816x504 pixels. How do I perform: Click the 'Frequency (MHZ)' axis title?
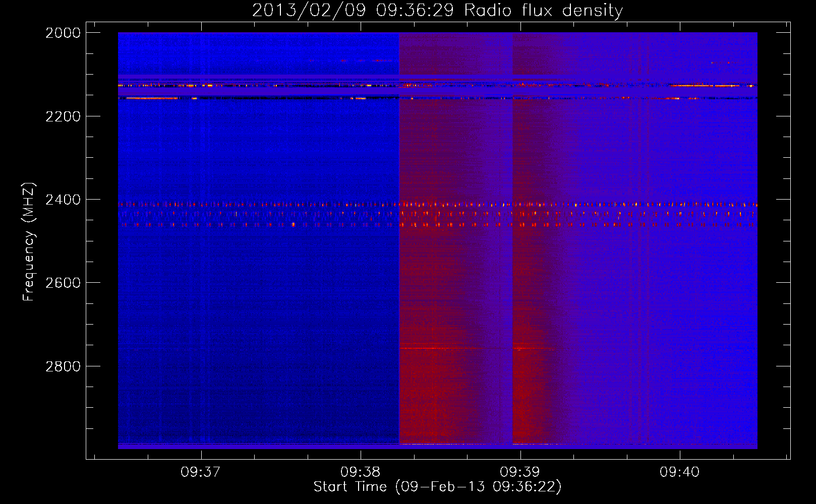29,242
